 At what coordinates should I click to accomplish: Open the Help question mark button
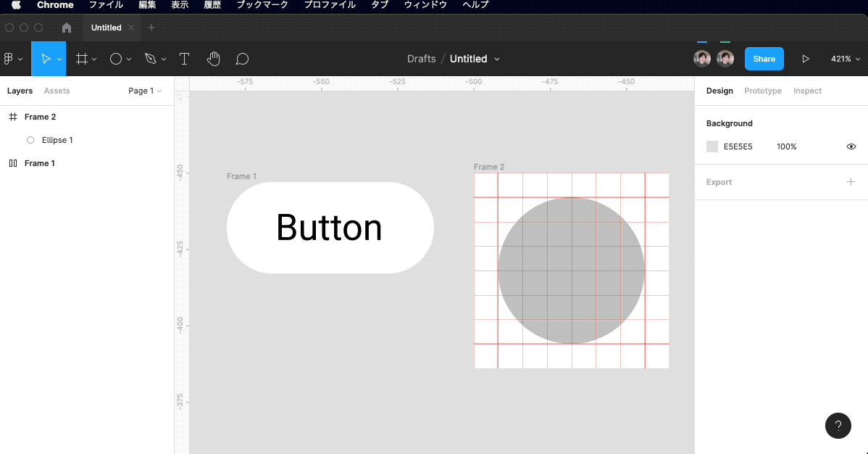click(838, 426)
